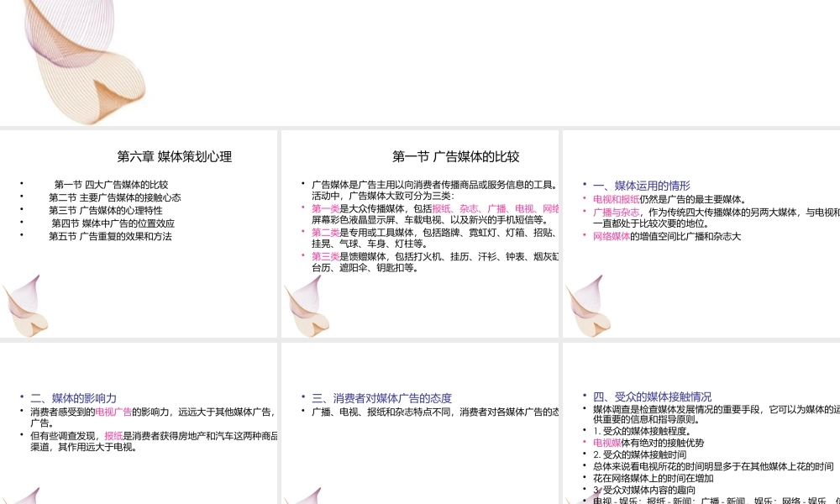Click the line 1. 受众的媒体接触程度。
Screen dimensions: 840x504
643,431
